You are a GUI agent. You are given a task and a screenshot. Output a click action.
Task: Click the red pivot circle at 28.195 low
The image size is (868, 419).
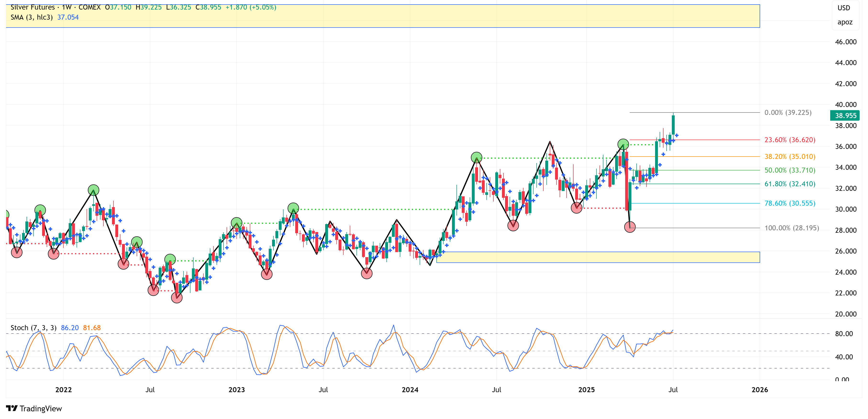coord(630,227)
